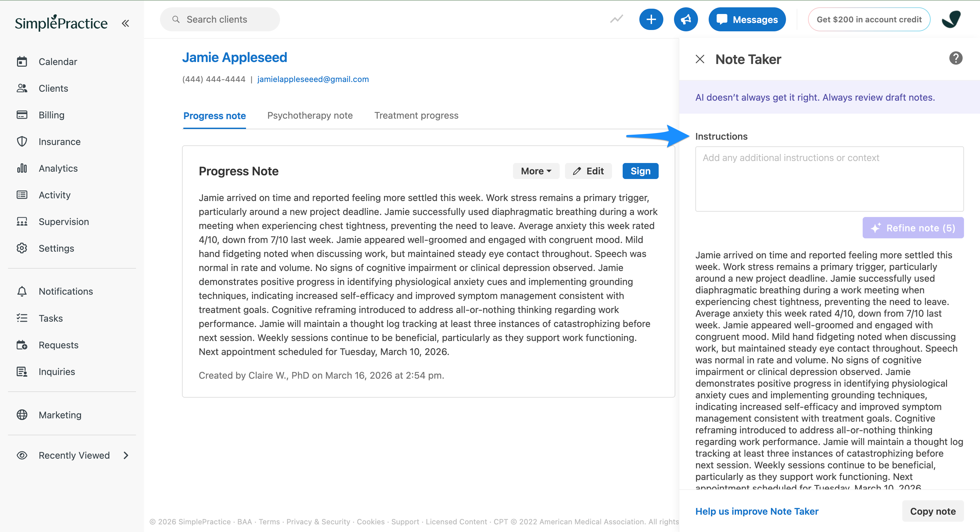Open the Messages button

747,19
